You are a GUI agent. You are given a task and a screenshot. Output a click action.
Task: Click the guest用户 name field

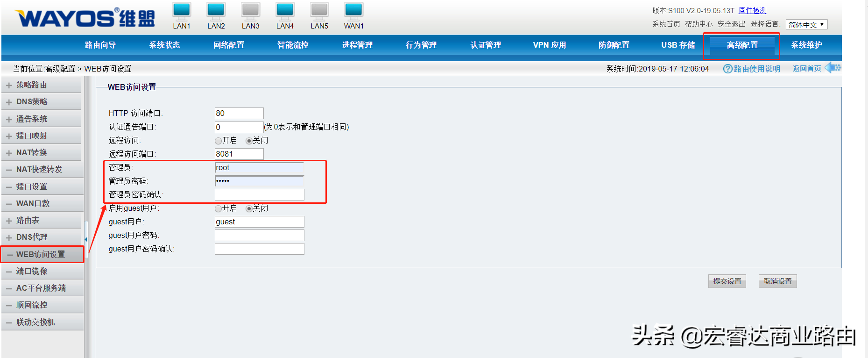(x=259, y=222)
